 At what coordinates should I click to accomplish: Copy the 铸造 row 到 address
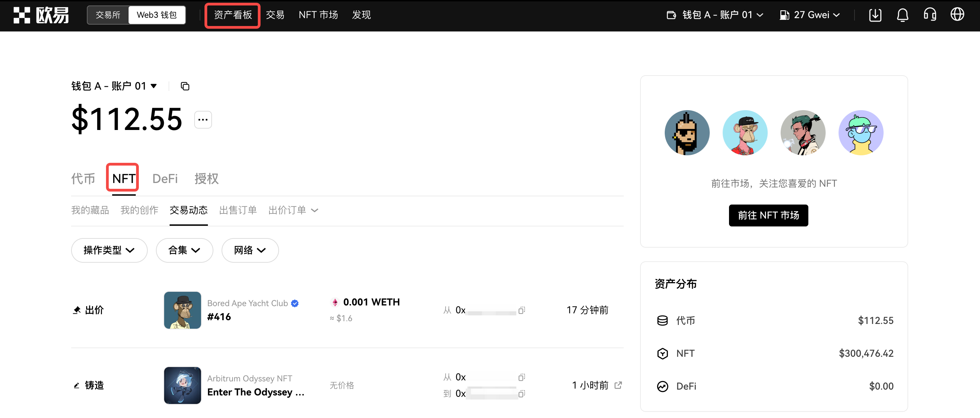tap(521, 394)
